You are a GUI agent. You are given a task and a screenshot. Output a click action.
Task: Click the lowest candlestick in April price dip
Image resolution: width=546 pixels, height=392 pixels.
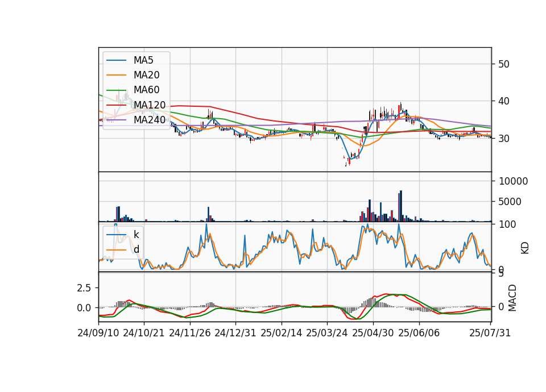tap(346, 164)
